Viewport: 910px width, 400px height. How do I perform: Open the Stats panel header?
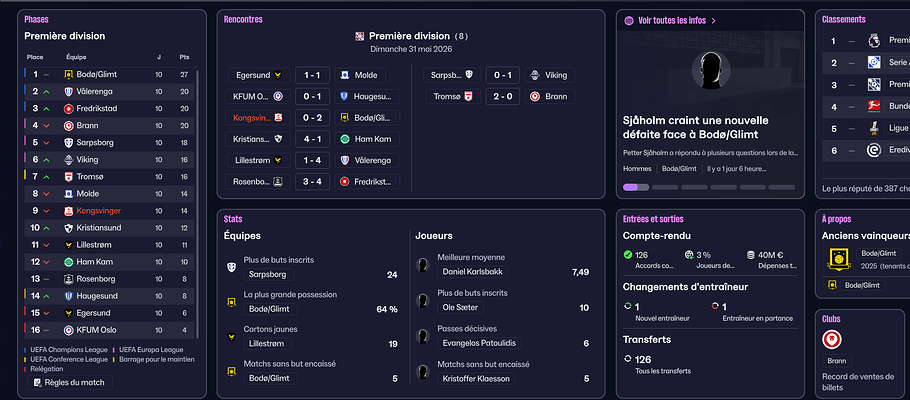click(x=233, y=218)
